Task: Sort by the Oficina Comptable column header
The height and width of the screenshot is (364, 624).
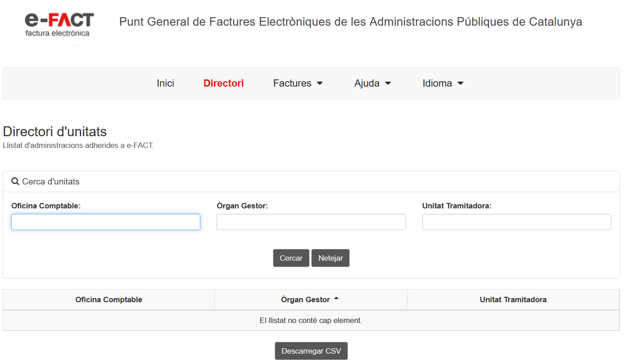Action: point(109,299)
